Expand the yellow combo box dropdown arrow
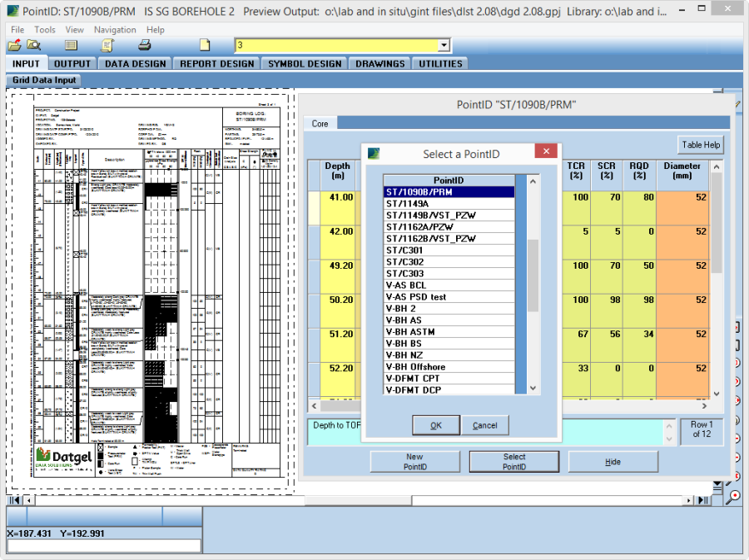The width and height of the screenshot is (749, 560). (x=444, y=45)
